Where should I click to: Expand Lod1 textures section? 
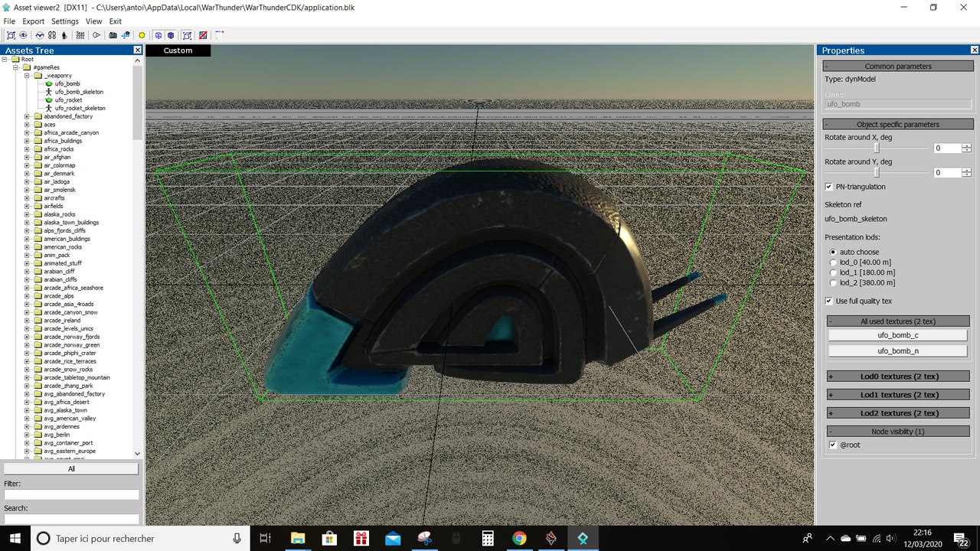(x=899, y=395)
